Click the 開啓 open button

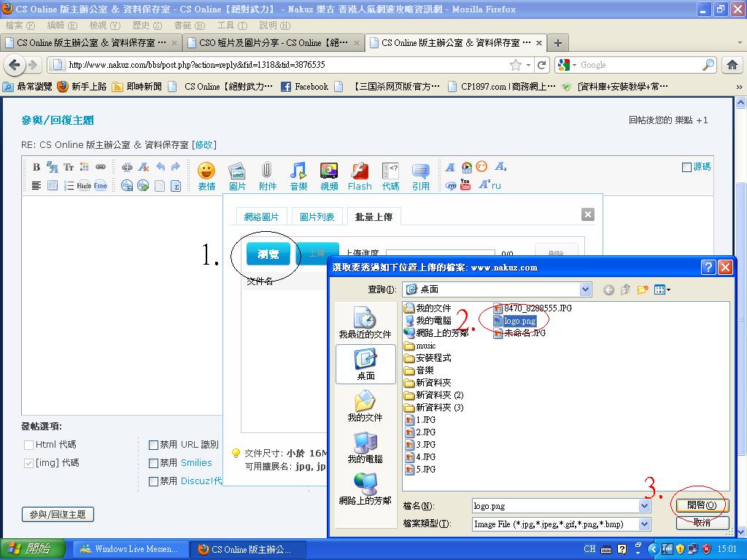coord(702,505)
